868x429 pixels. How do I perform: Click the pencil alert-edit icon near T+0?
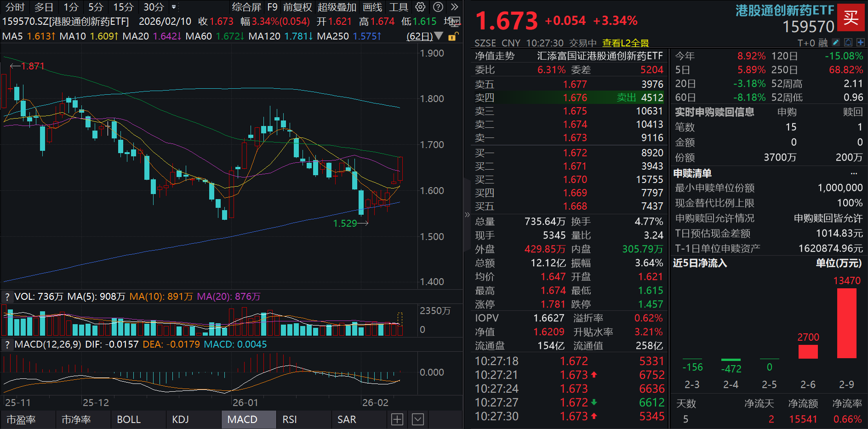coord(836,42)
